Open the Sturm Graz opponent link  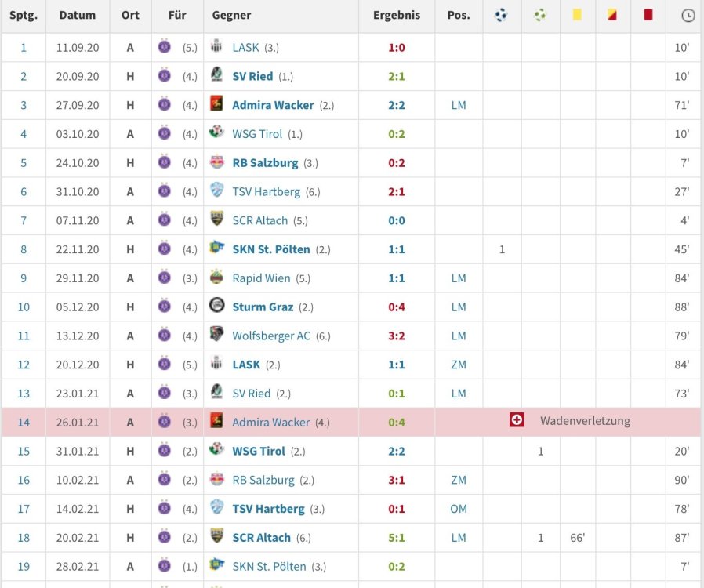[263, 307]
